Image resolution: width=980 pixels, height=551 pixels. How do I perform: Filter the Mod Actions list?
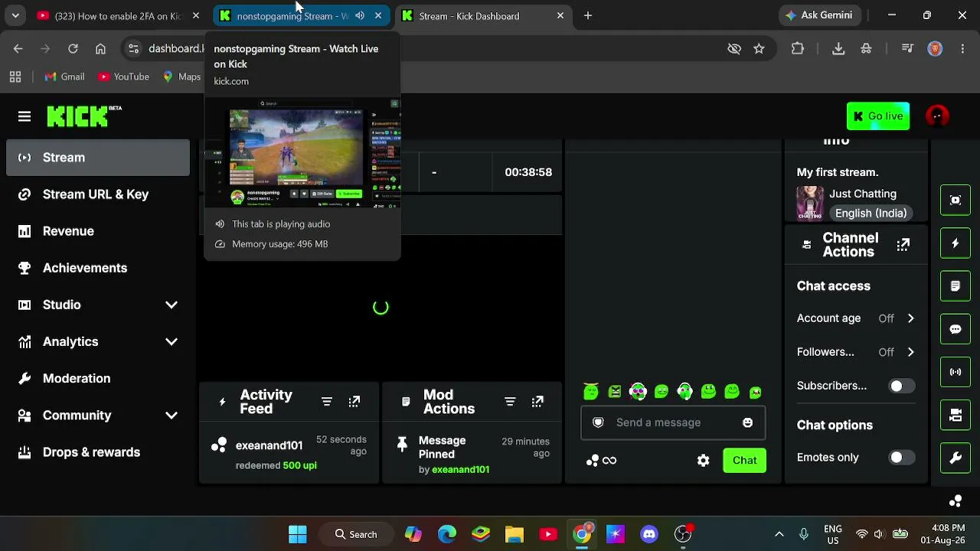point(510,402)
